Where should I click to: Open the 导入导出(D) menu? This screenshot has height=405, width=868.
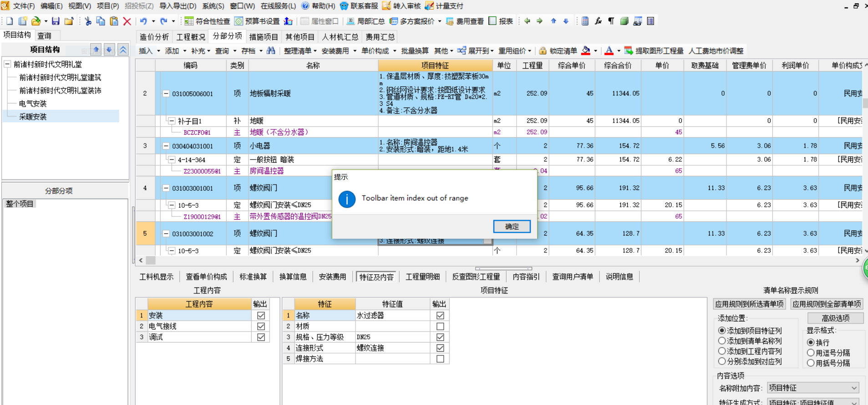pos(178,6)
